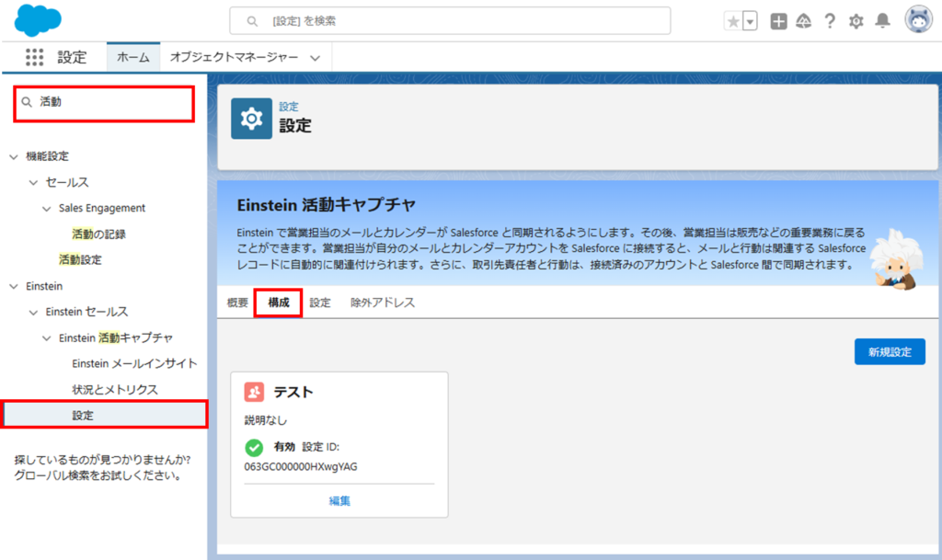Open the Trailhead guidance icon
The width and height of the screenshot is (942, 560).
804,21
